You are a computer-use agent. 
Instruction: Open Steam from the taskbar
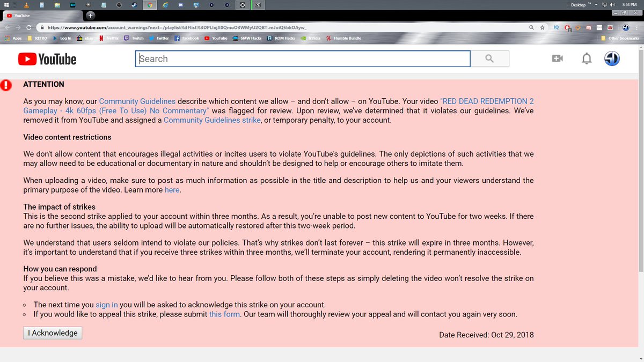coord(134,5)
